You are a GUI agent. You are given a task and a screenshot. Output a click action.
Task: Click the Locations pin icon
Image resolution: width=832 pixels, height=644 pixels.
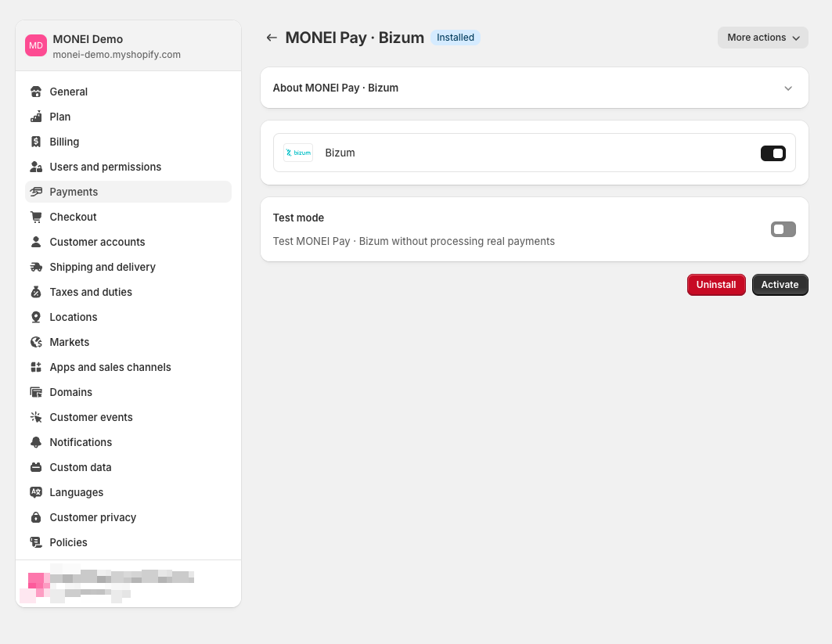pyautogui.click(x=36, y=317)
